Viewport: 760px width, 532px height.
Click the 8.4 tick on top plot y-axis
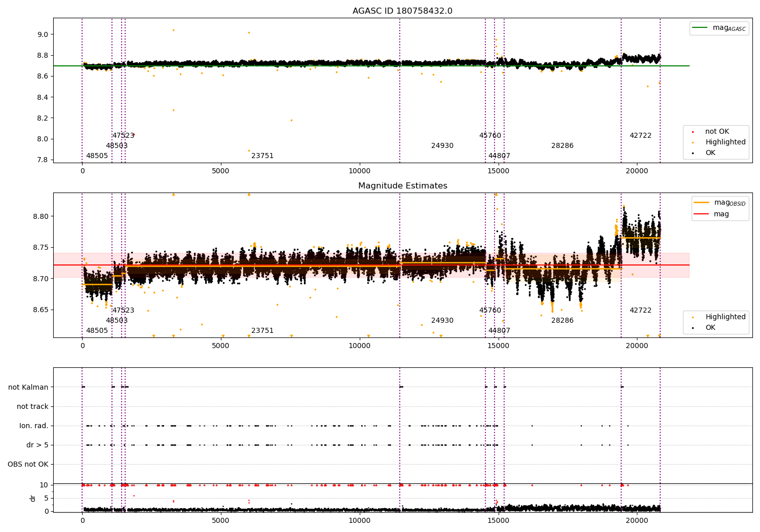tap(43, 97)
